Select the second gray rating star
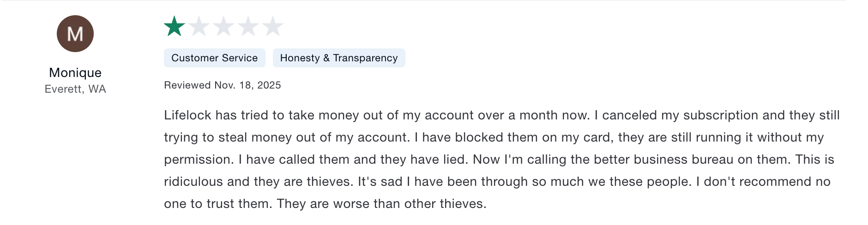 (x=199, y=26)
